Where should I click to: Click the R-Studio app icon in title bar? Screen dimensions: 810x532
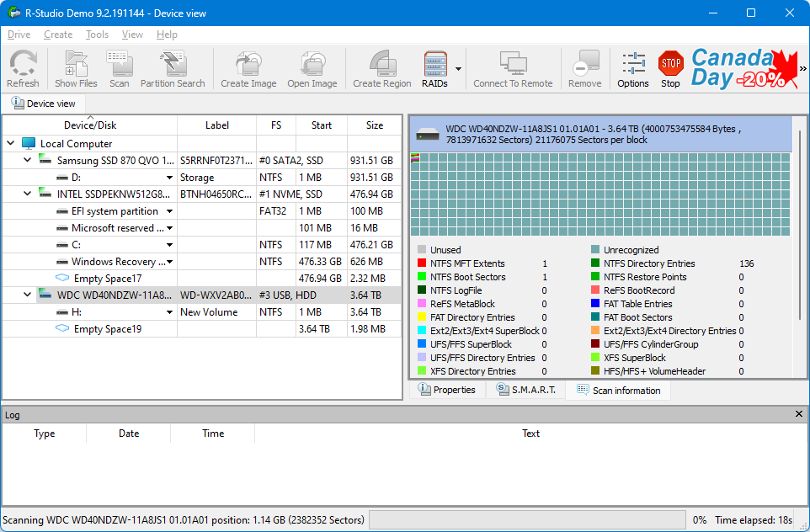click(x=14, y=13)
